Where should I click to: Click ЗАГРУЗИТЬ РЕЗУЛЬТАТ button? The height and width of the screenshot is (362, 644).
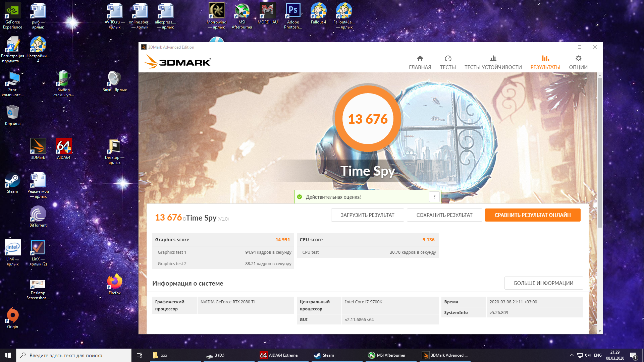[x=367, y=215]
